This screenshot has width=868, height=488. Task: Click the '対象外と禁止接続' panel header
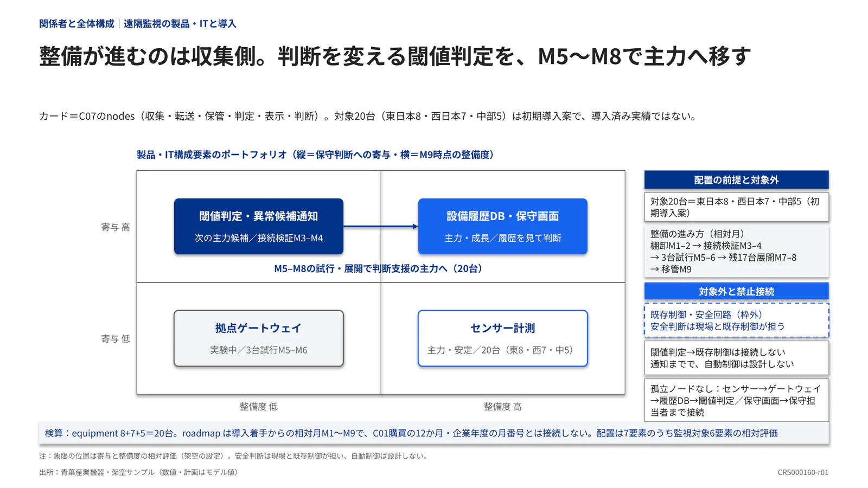pos(737,291)
